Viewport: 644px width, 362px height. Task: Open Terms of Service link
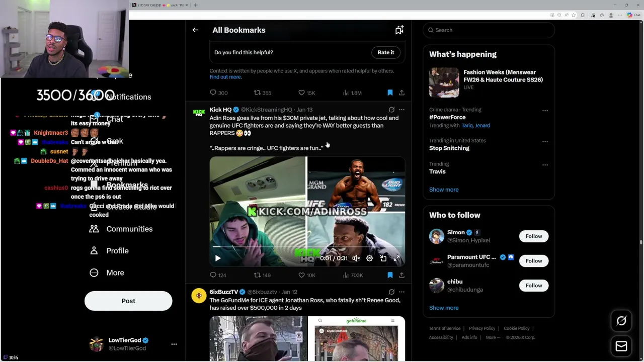445,328
